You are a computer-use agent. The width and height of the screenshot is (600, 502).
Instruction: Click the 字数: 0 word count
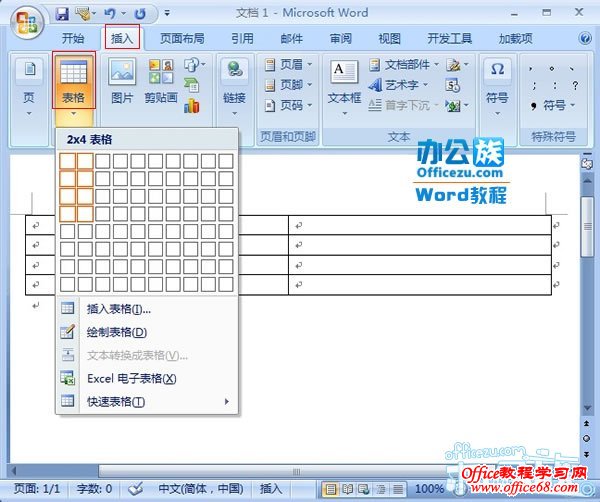[x=95, y=489]
